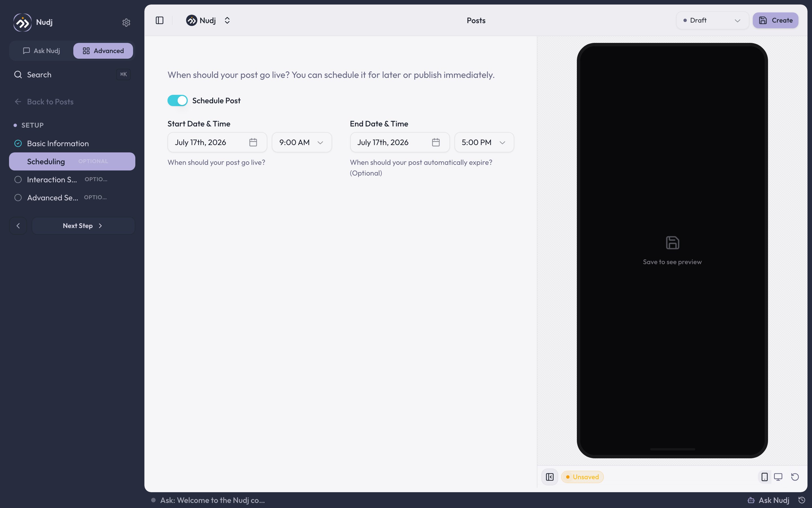The height and width of the screenshot is (508, 812).
Task: Click the search magnifier icon
Action: (x=18, y=75)
